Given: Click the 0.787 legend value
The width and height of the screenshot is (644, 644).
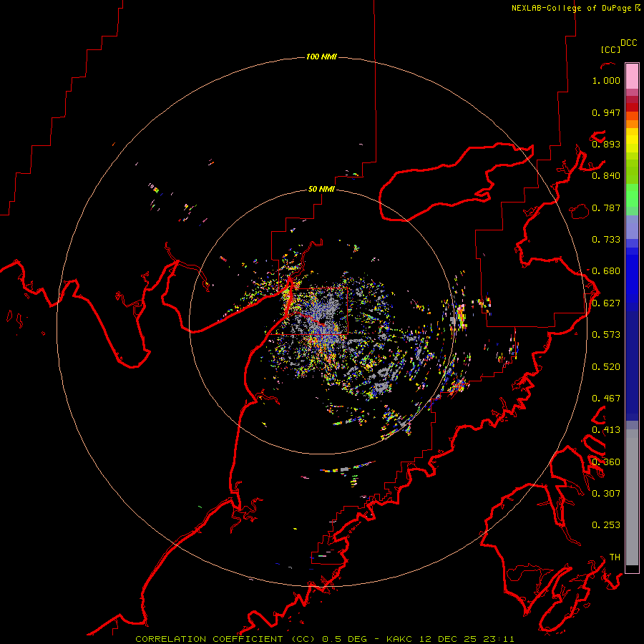Looking at the screenshot, I should (x=606, y=208).
